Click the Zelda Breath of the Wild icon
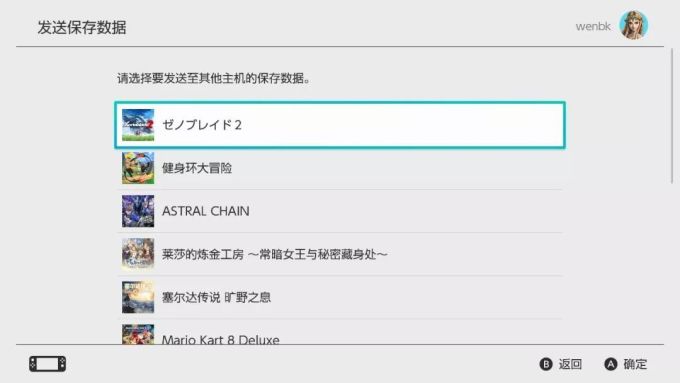This screenshot has height=383, width=680. point(138,297)
